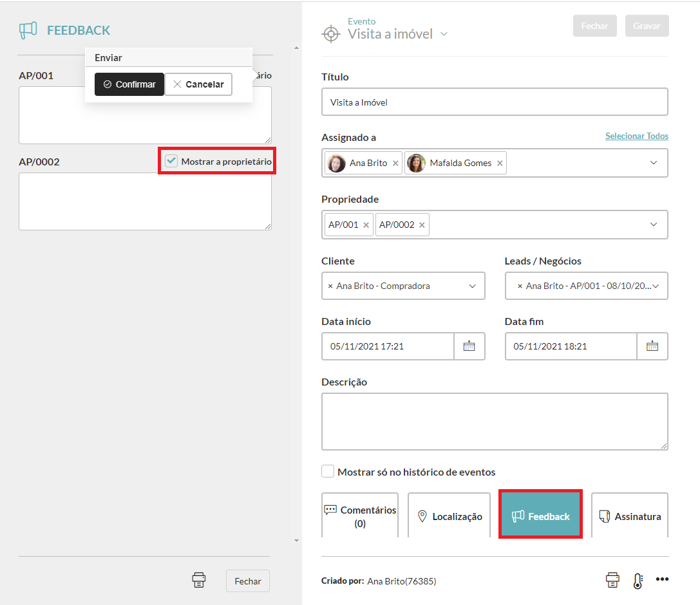Remove AP/0002 tag from Propriedade

click(x=422, y=225)
